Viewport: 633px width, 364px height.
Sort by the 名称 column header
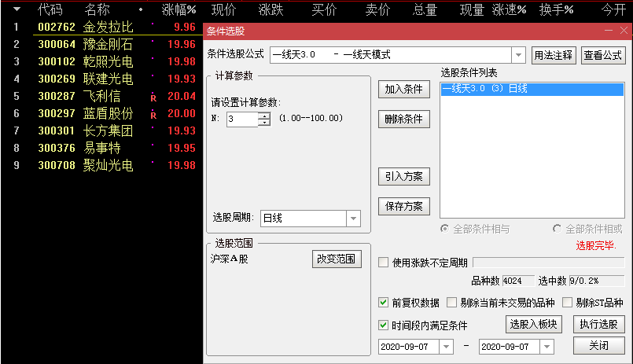97,9
